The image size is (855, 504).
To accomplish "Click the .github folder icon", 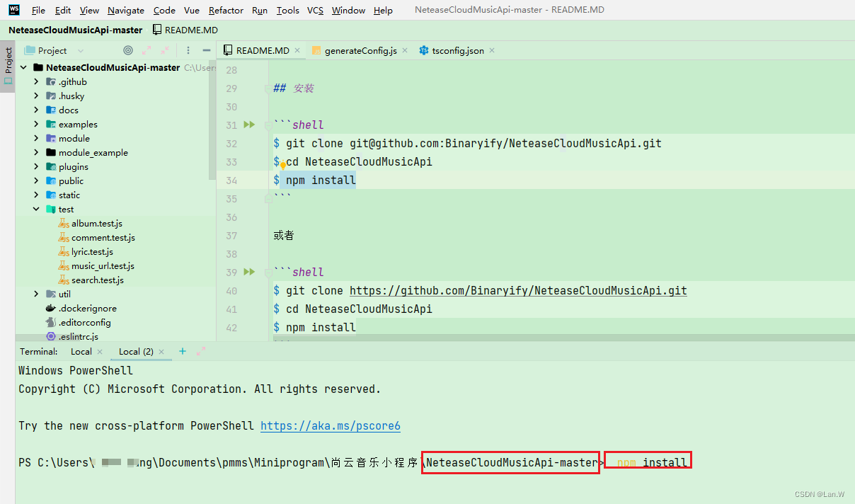I will click(51, 82).
